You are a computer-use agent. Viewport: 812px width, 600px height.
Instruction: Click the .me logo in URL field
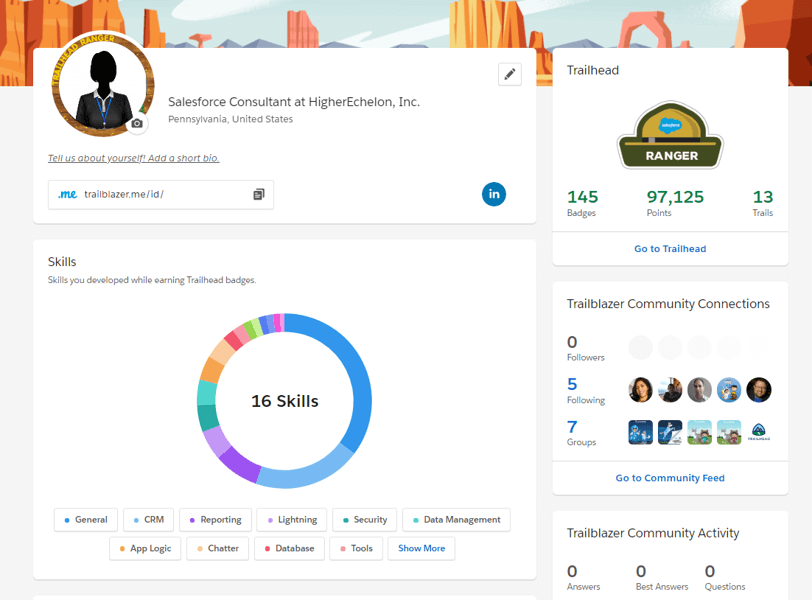pos(67,194)
